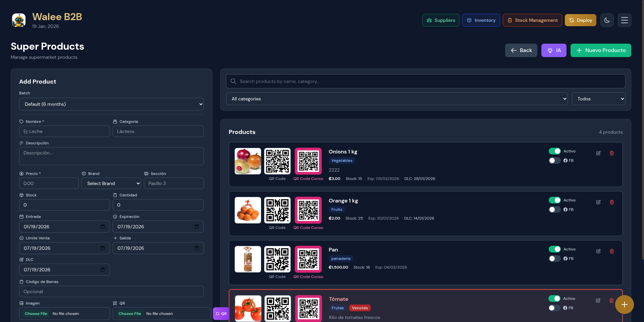Click the floating plus action button
The image size is (644, 322).
625,305
